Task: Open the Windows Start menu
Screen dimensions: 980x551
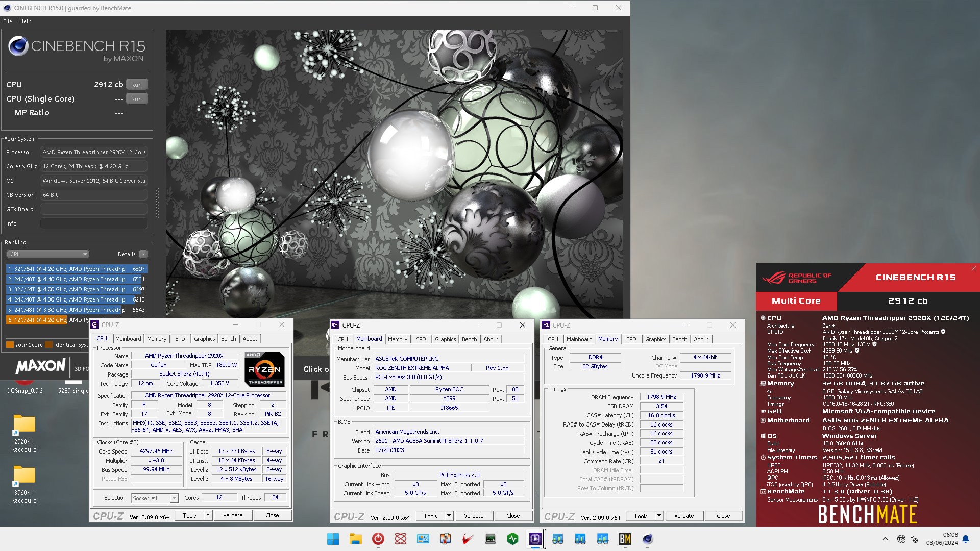Action: (333, 539)
